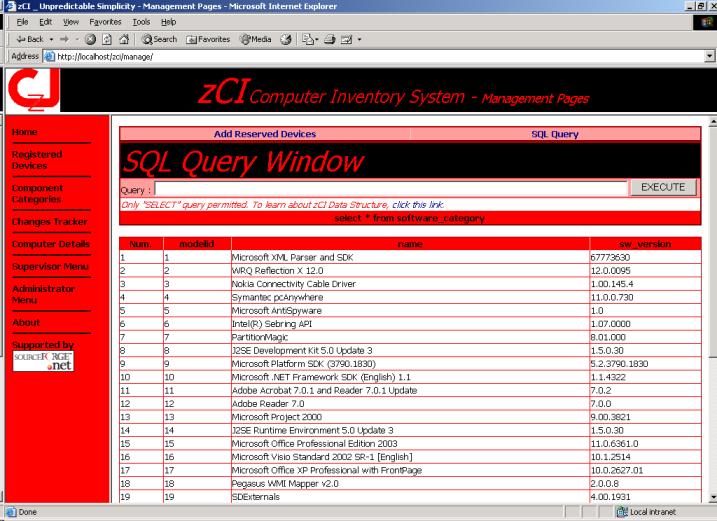Click the page scrollbar down arrow
The height and width of the screenshot is (521, 717).
point(712,498)
